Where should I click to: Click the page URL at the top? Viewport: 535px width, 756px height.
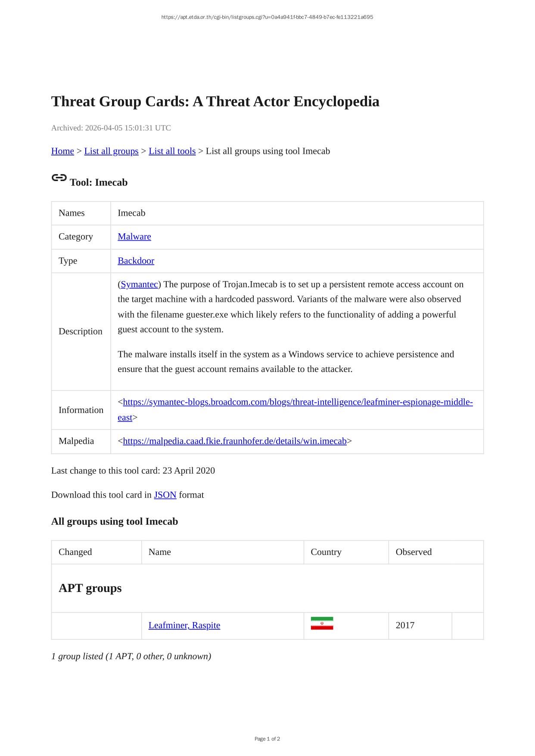tap(267, 17)
